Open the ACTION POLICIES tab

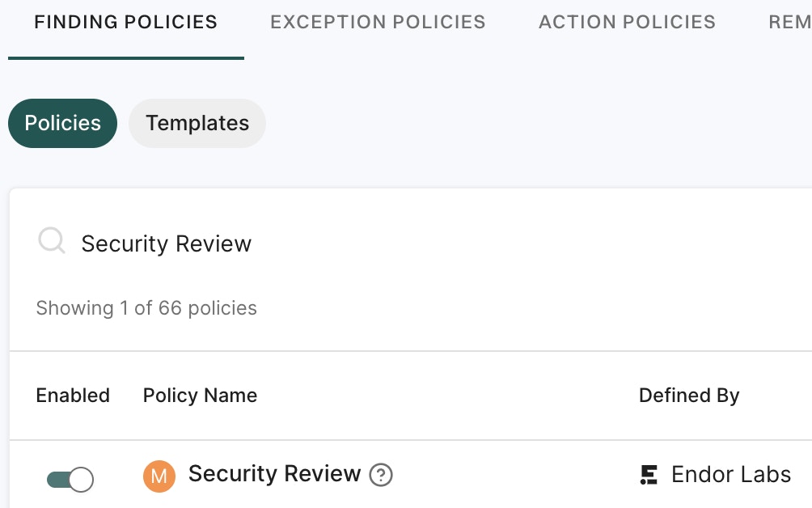point(627,22)
